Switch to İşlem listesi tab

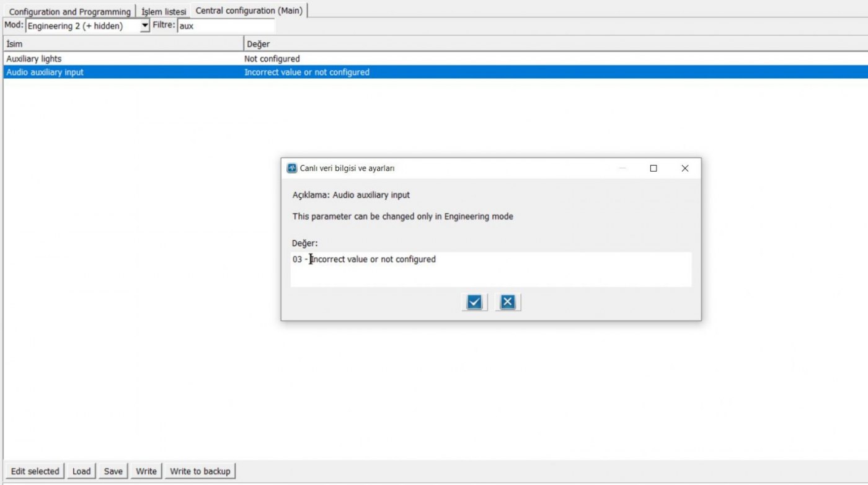click(164, 12)
